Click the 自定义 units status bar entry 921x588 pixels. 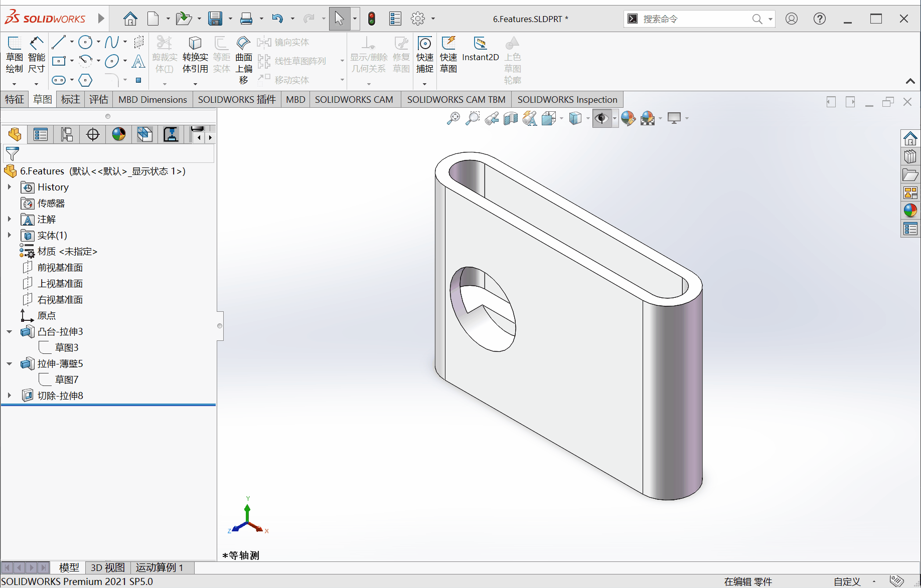coord(847,581)
